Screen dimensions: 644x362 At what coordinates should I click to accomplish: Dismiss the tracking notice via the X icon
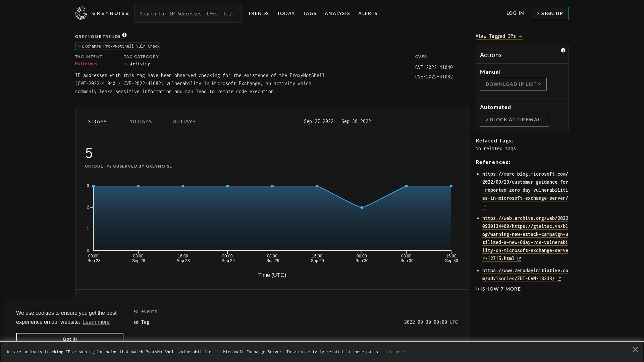pyautogui.click(x=635, y=349)
